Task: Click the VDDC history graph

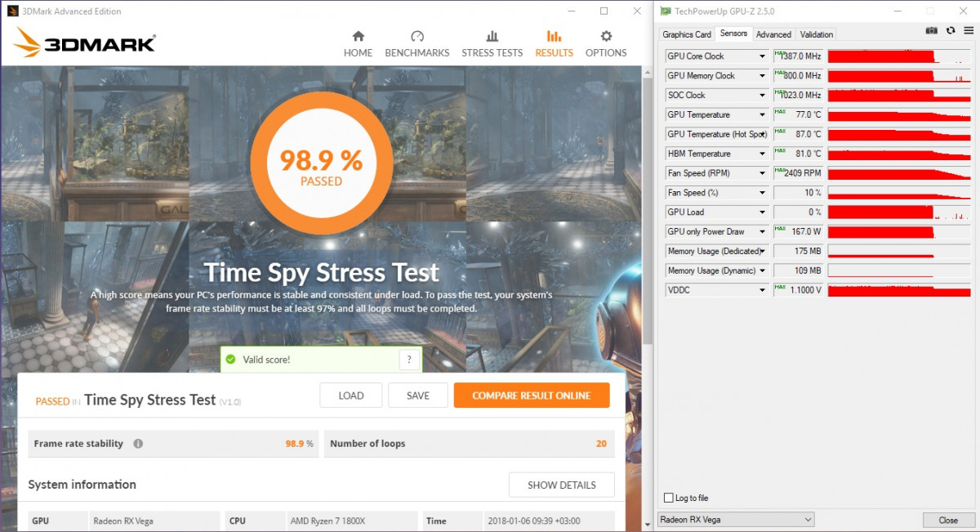Action: 899,290
